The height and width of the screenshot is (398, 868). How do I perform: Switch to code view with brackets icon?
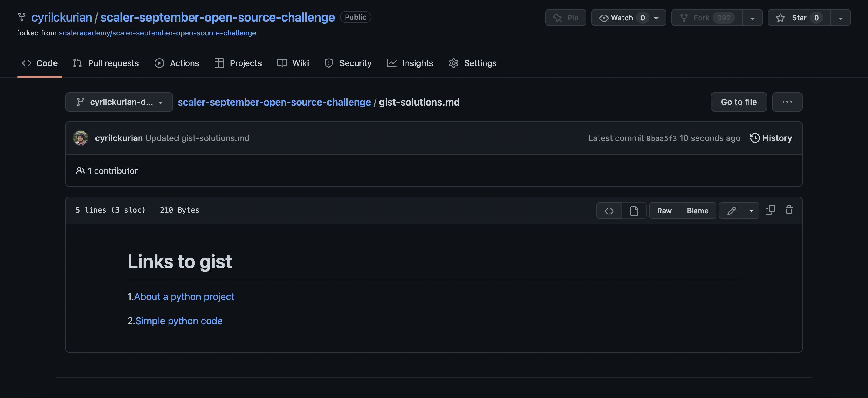point(609,211)
